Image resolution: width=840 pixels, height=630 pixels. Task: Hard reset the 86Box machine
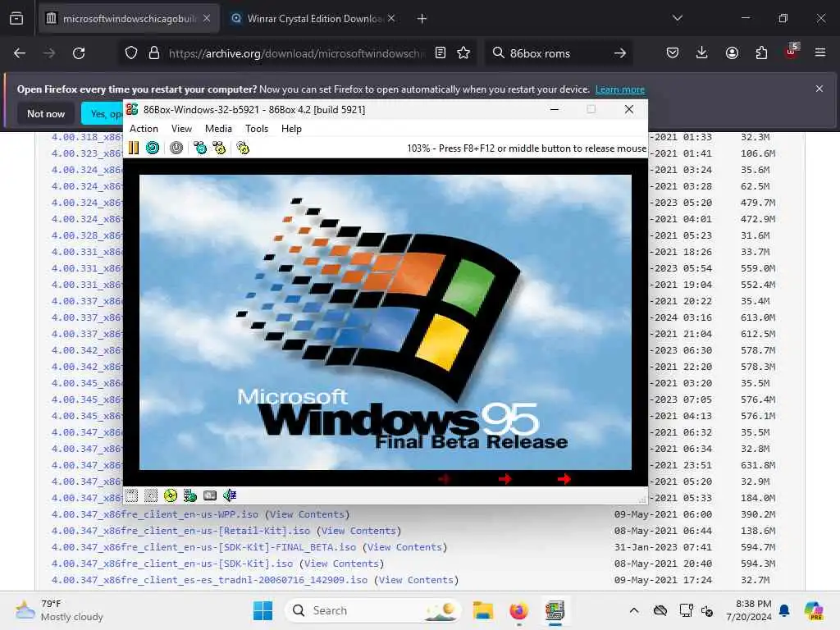tap(153, 148)
